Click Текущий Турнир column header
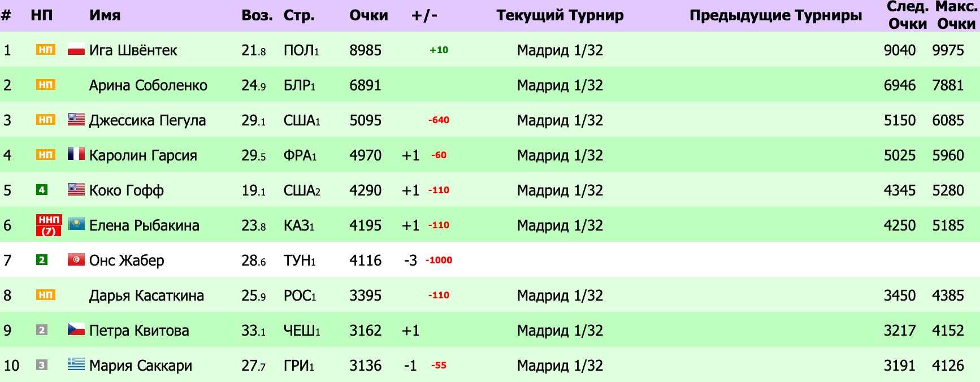This screenshot has height=382, width=980. pyautogui.click(x=560, y=15)
